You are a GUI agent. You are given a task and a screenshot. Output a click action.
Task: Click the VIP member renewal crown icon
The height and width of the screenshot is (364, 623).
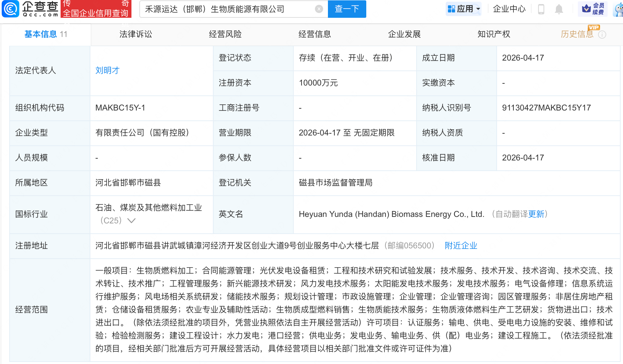[x=586, y=9]
